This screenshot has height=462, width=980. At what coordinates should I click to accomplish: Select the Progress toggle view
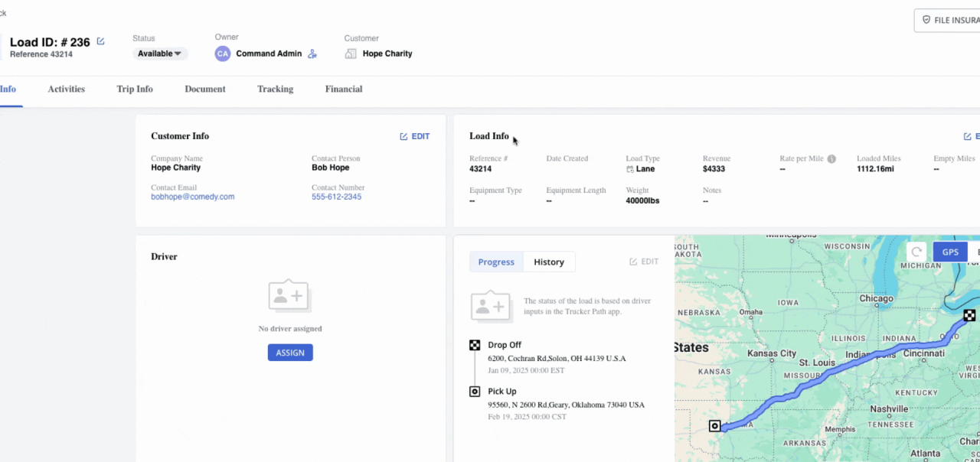[x=496, y=262]
